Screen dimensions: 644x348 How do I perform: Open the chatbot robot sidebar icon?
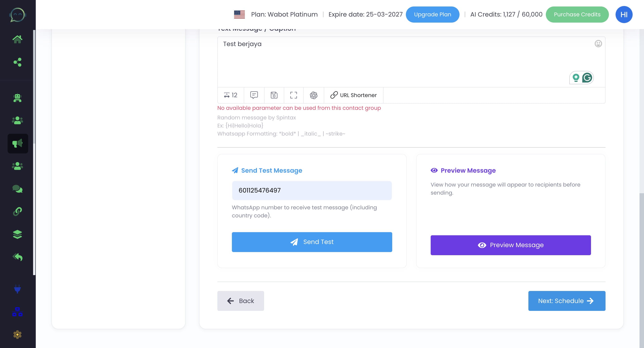click(x=17, y=98)
